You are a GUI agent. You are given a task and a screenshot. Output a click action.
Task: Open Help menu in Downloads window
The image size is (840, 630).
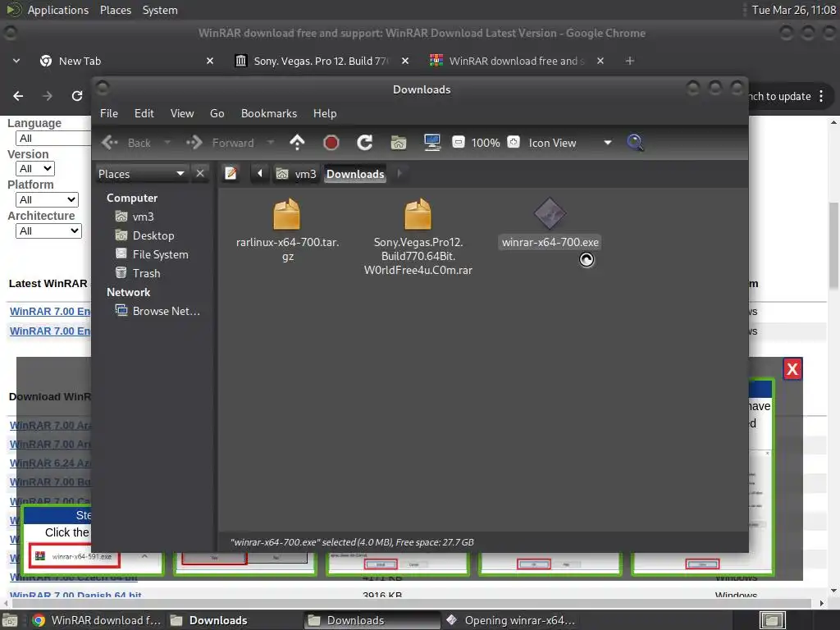[325, 113]
